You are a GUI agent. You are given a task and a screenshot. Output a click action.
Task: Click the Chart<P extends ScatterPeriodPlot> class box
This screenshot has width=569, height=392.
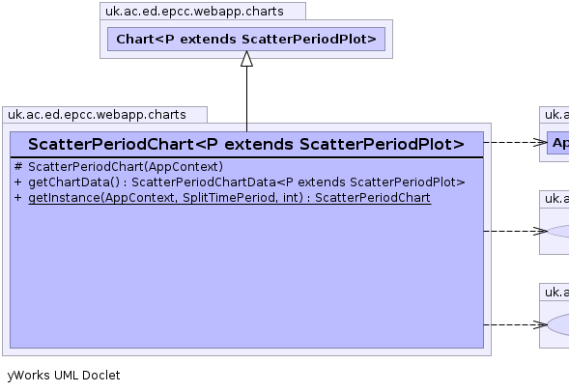pos(246,40)
